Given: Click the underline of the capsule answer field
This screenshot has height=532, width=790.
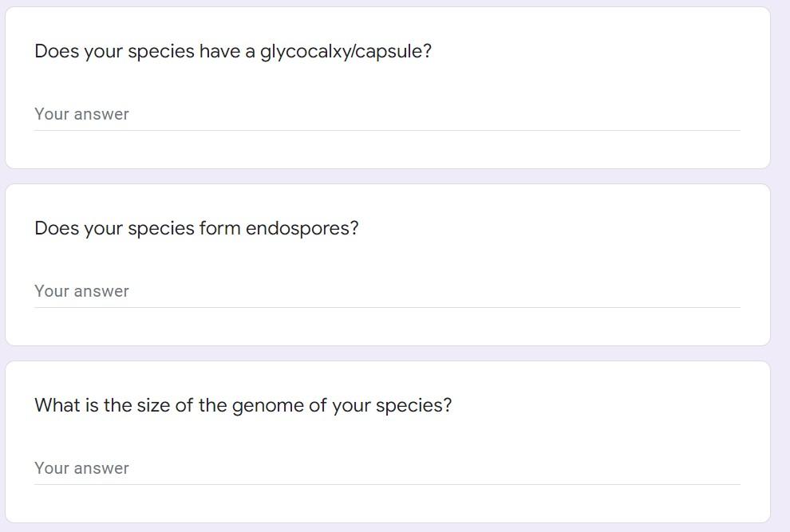Looking at the screenshot, I should 387,130.
